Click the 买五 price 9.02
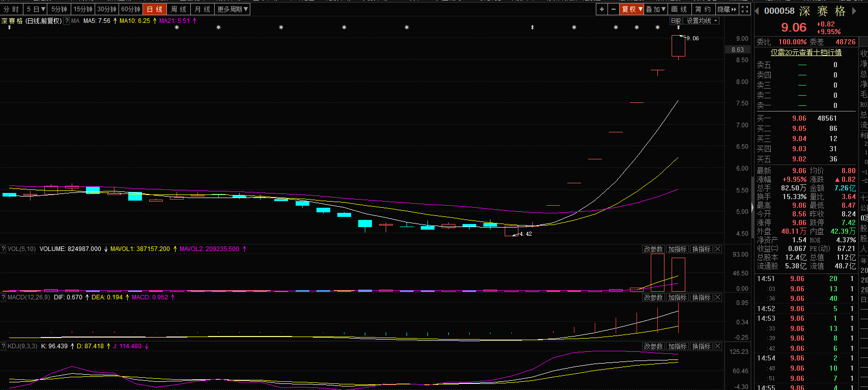Image resolution: width=868 pixels, height=390 pixels. (x=799, y=159)
